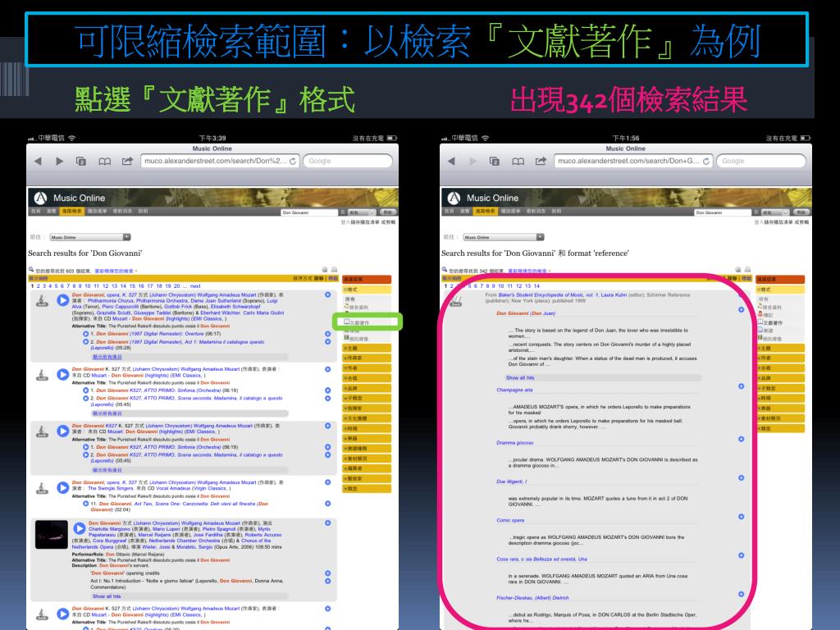Open the bookmarks book icon in right Safari

518,162
